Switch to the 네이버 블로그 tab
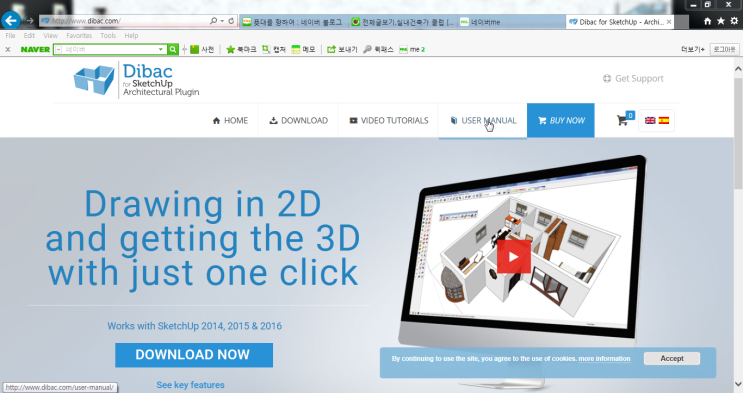 (x=294, y=22)
